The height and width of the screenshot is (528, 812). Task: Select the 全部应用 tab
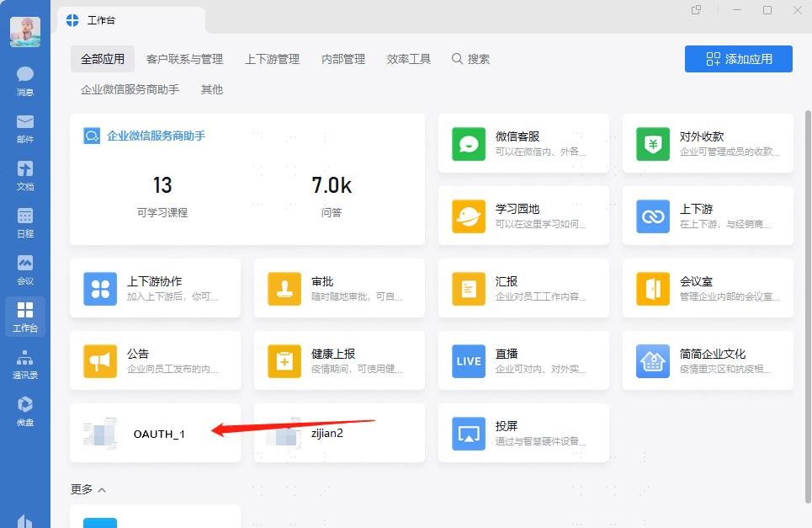pos(103,59)
